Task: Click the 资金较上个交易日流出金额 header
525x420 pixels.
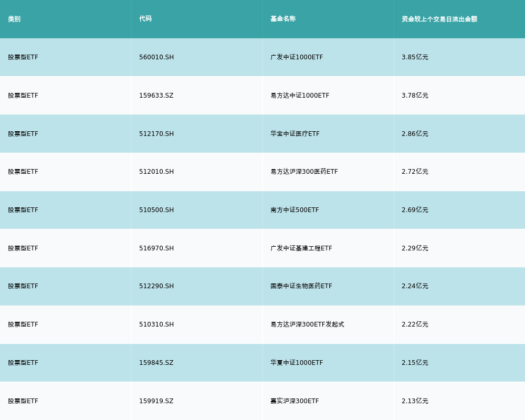Action: (x=439, y=19)
